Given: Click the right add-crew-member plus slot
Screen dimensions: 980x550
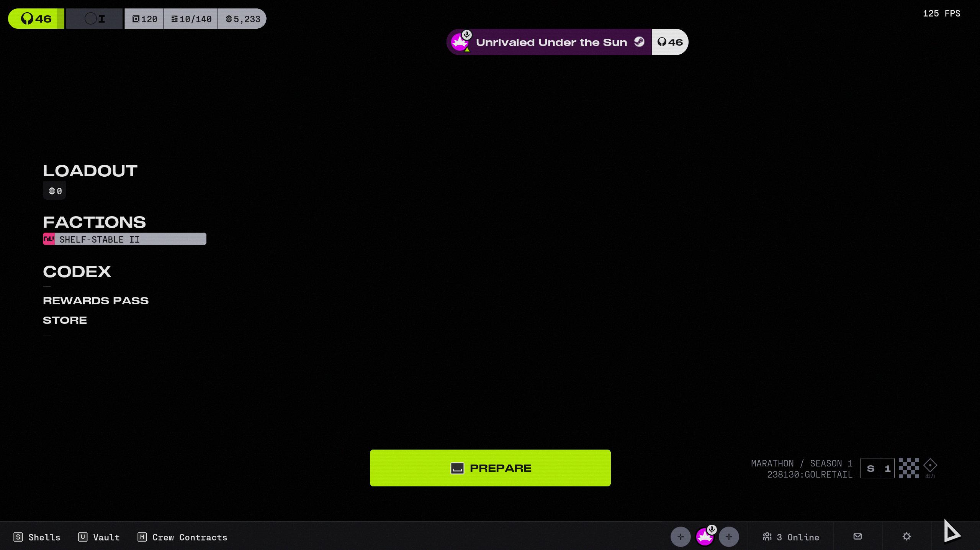Looking at the screenshot, I should (x=728, y=537).
